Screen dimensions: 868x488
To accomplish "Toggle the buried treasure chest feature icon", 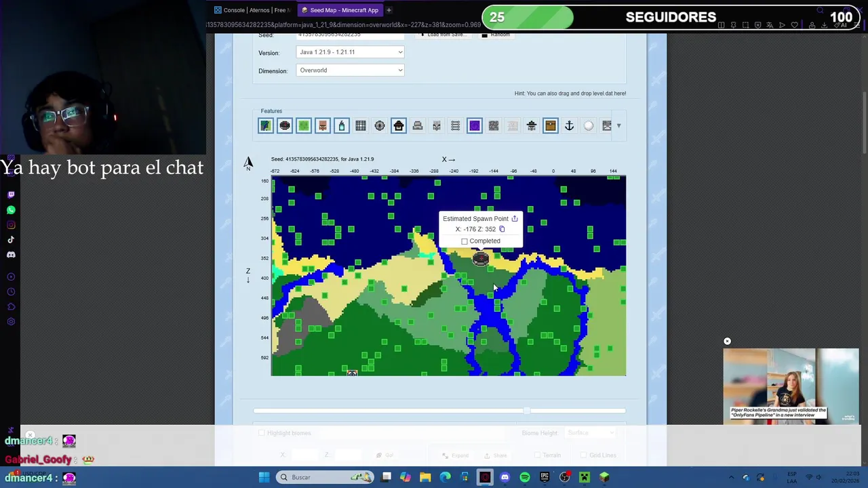I will pyautogui.click(x=550, y=125).
